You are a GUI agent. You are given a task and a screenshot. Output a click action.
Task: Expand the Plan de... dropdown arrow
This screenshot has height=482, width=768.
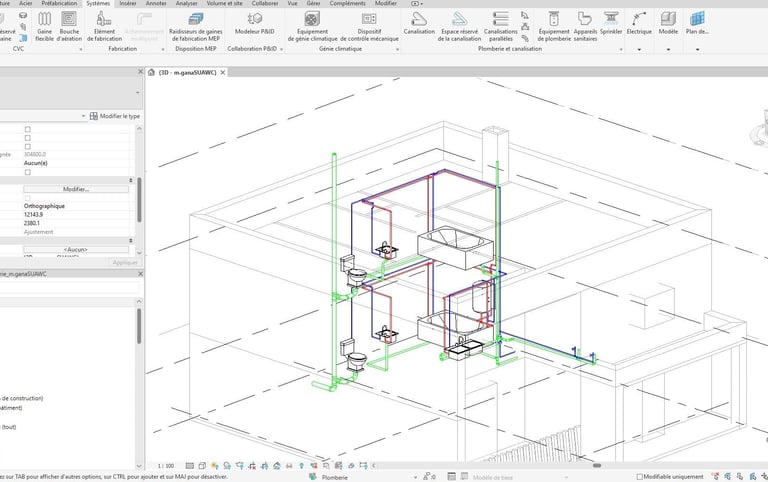pyautogui.click(x=697, y=49)
